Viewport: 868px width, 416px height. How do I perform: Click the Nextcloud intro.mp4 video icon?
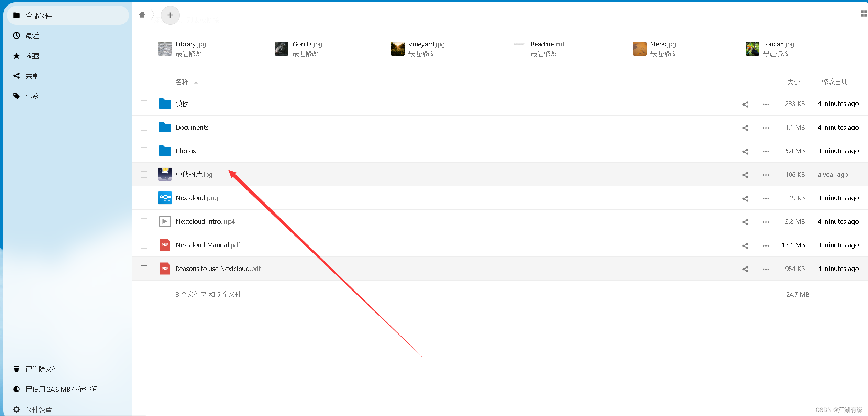[x=165, y=222]
